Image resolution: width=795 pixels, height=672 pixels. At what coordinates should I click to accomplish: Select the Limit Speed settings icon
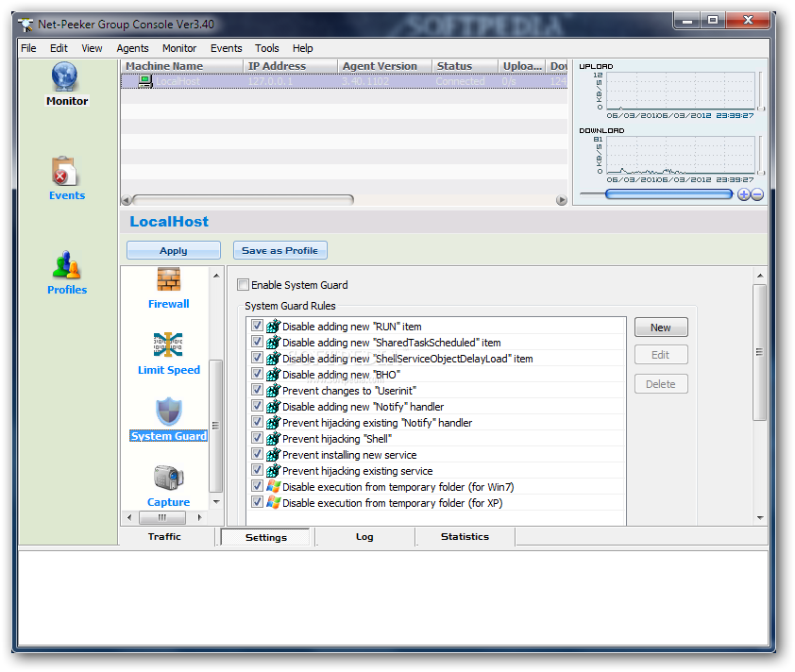pos(168,344)
